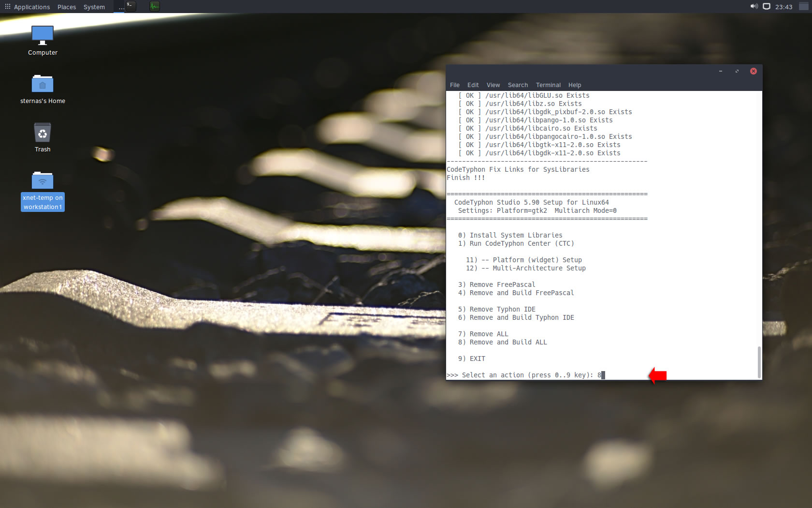The image size is (812, 508).
Task: Open the panel clock showing 23:43
Action: (783, 7)
